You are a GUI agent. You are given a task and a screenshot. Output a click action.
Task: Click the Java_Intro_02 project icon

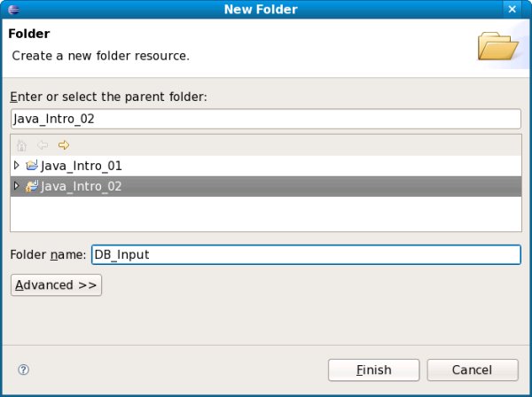click(32, 186)
